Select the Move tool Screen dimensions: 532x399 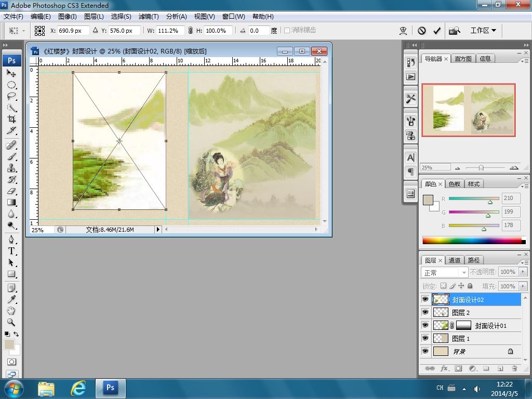click(11, 73)
